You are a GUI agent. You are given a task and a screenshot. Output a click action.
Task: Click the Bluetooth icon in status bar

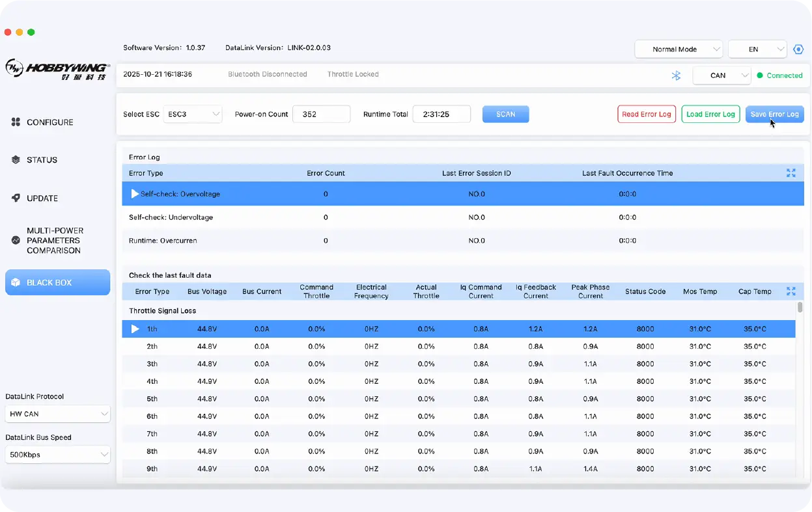(x=676, y=75)
